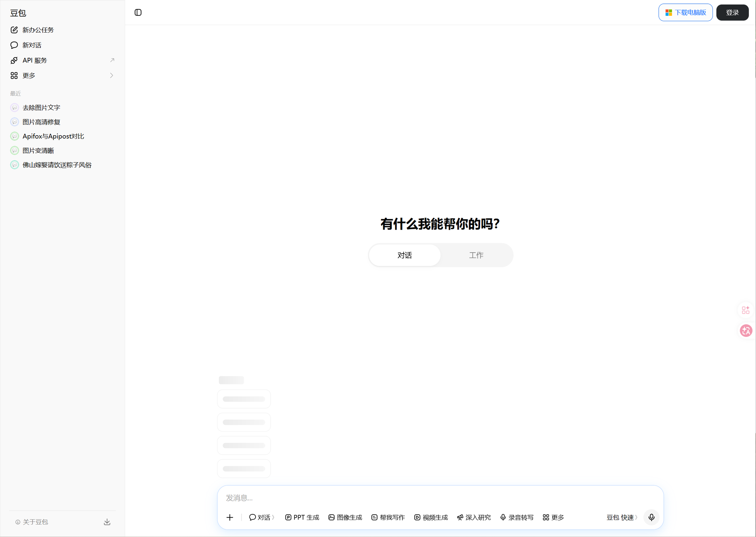Click the 登录 login button
Screen dimensions: 756x537
click(x=732, y=12)
